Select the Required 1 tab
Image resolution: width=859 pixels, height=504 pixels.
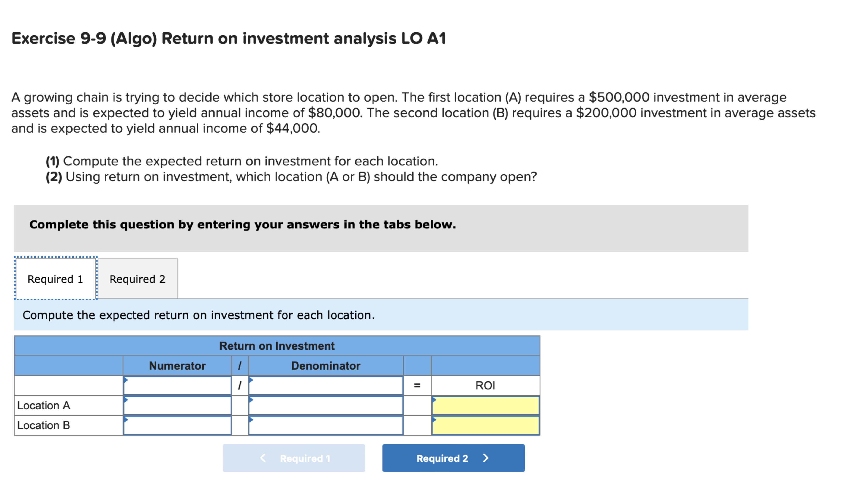pos(55,279)
